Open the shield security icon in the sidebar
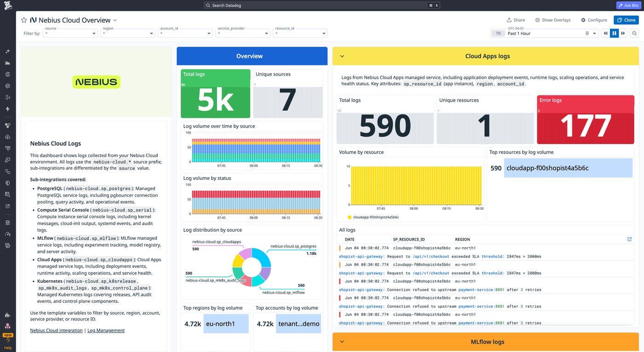 [8, 183]
